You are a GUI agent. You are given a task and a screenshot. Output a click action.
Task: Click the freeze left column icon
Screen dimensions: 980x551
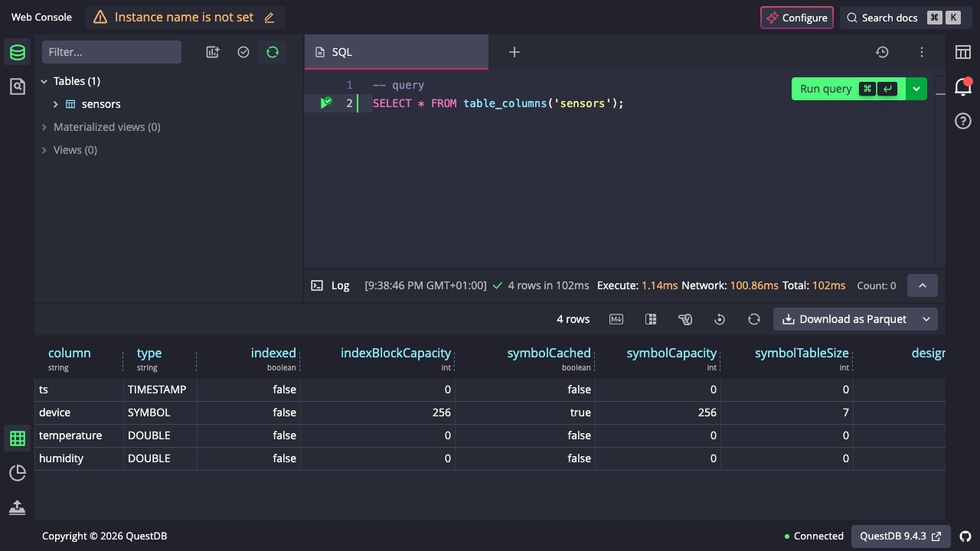coord(651,319)
